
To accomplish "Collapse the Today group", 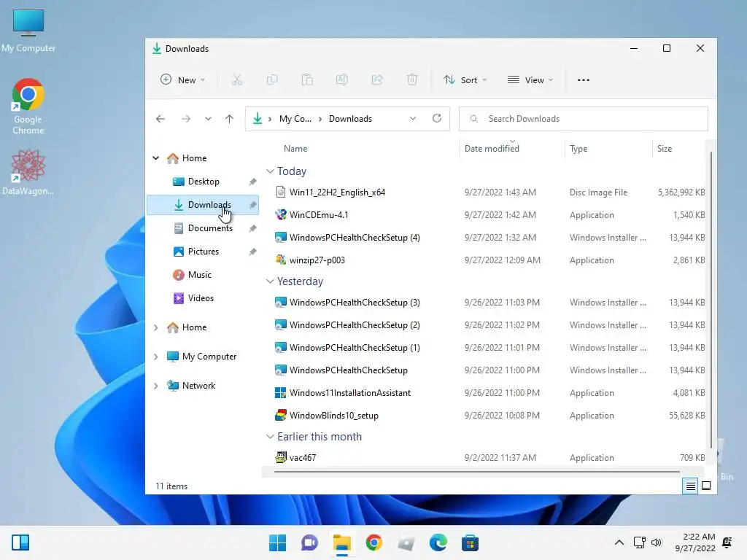I will [270, 171].
